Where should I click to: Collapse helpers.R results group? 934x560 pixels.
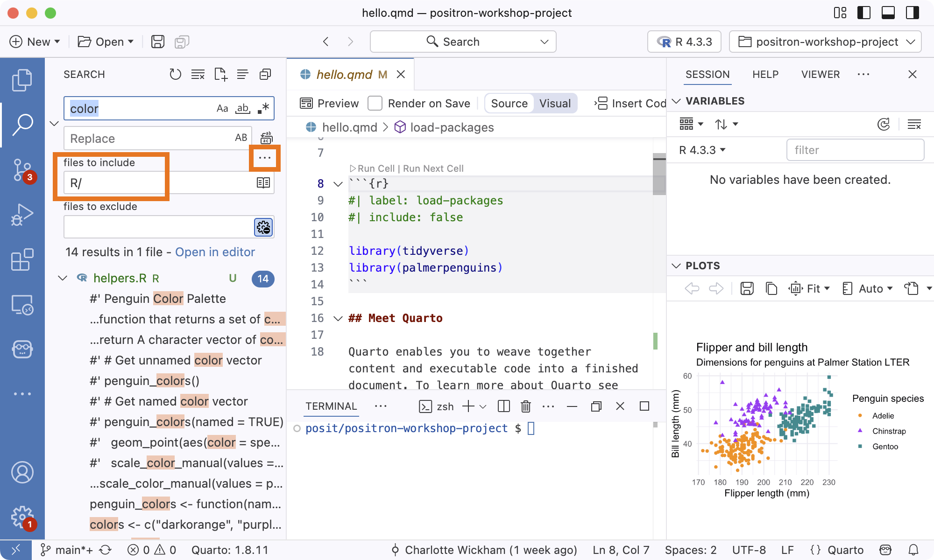tap(63, 278)
